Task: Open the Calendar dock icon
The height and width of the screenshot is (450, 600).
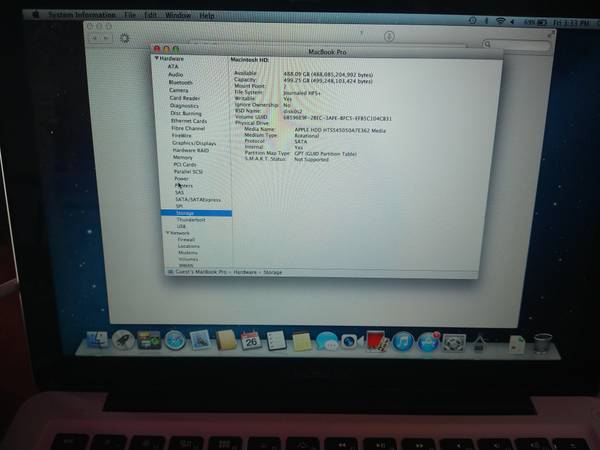Action: point(251,341)
